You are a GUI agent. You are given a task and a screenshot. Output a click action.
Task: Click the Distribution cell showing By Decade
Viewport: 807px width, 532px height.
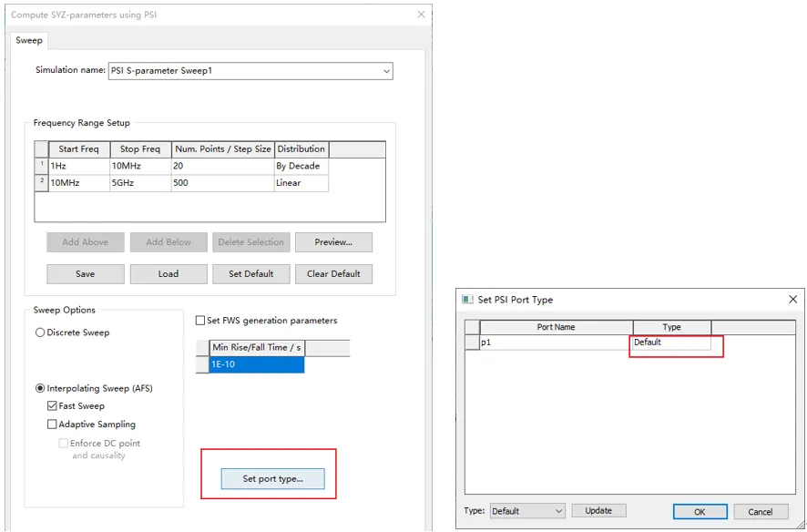coord(301,166)
